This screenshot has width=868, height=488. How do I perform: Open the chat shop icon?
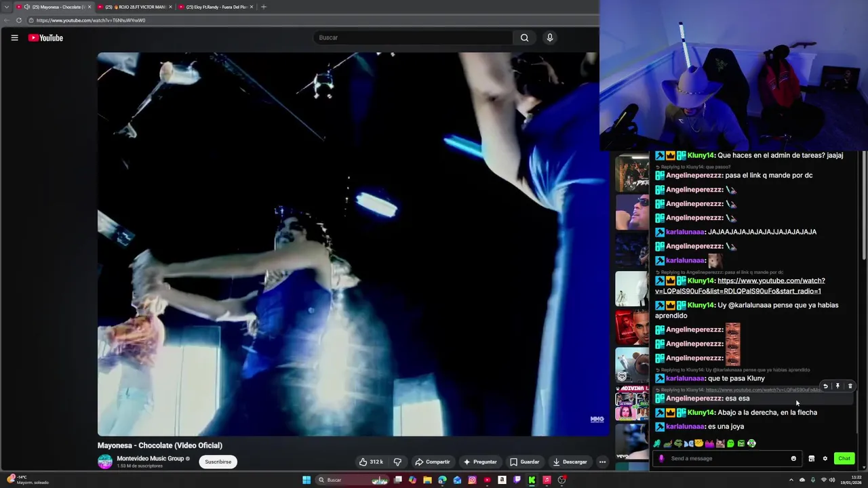point(811,459)
